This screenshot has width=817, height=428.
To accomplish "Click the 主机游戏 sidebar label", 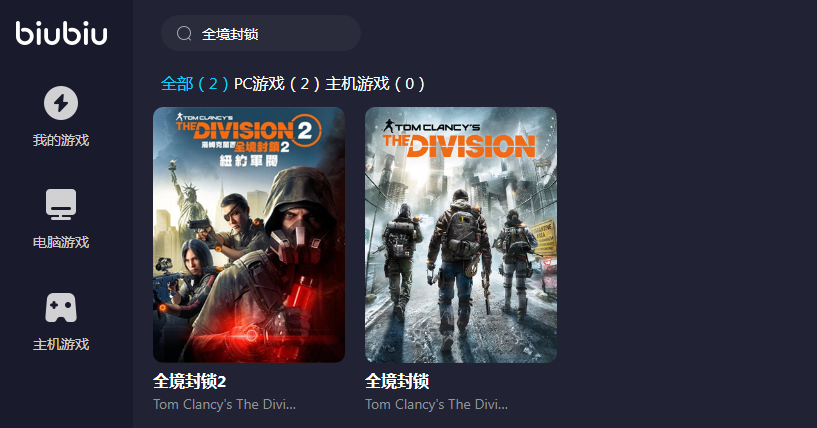I will tap(61, 345).
